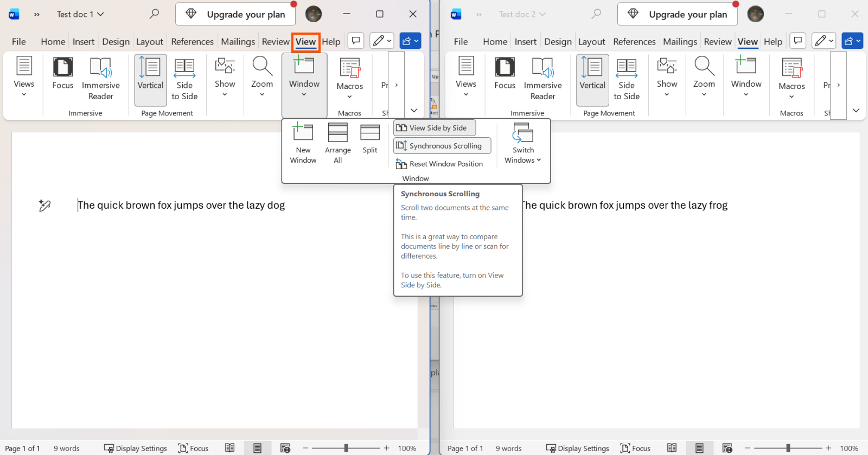Click Share button in Test doc 1

(411, 41)
